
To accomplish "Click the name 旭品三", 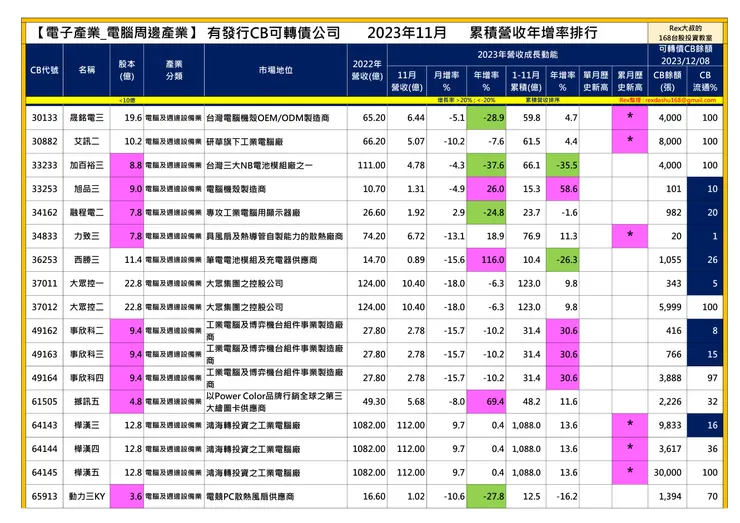I will click(x=86, y=189).
